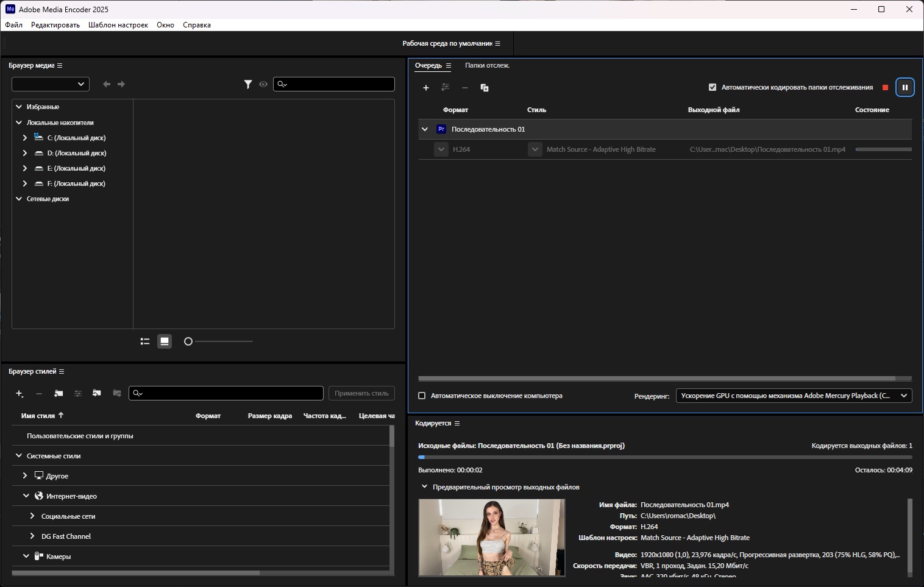The height and width of the screenshot is (587, 924).
Task: Click the create preset group folder icon
Action: 59,394
